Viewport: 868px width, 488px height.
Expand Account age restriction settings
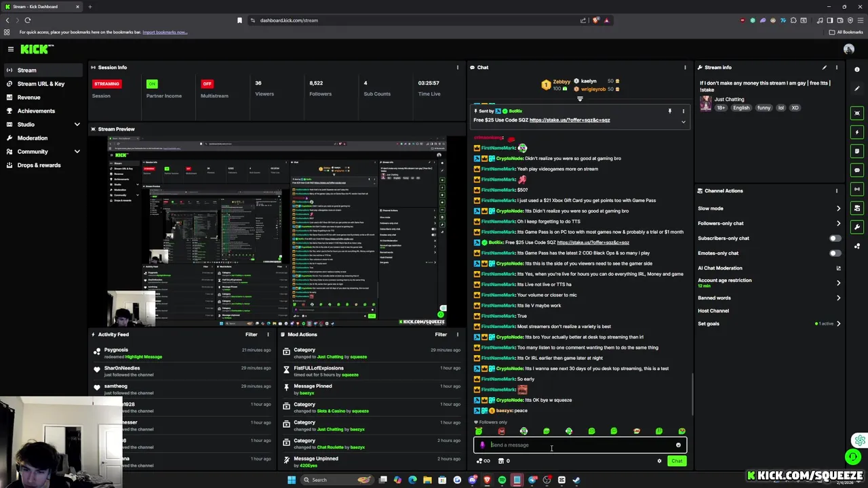click(x=838, y=283)
